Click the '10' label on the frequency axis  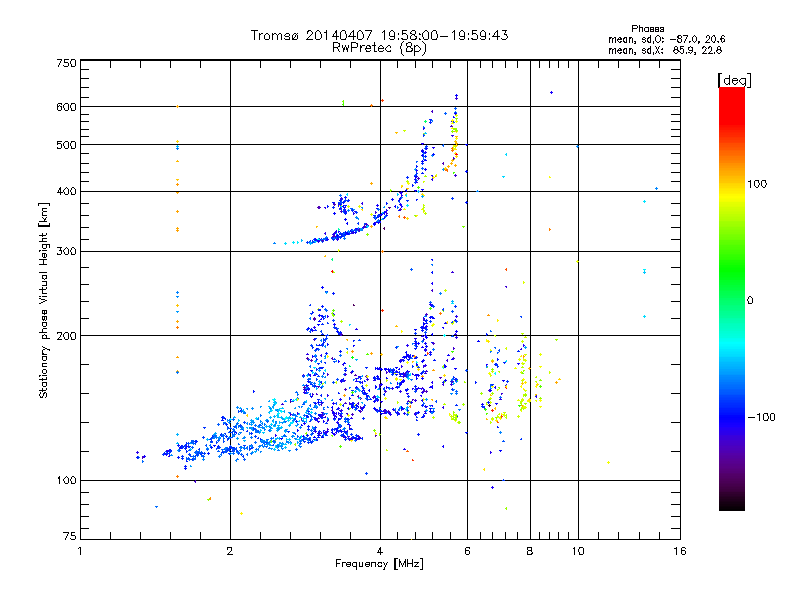pos(578,551)
